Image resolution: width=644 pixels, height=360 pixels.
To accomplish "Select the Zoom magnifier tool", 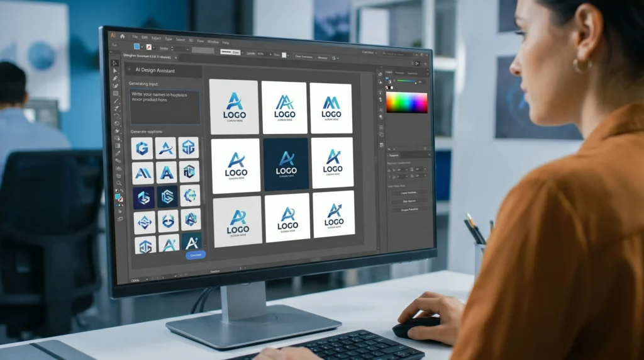I will (x=119, y=183).
